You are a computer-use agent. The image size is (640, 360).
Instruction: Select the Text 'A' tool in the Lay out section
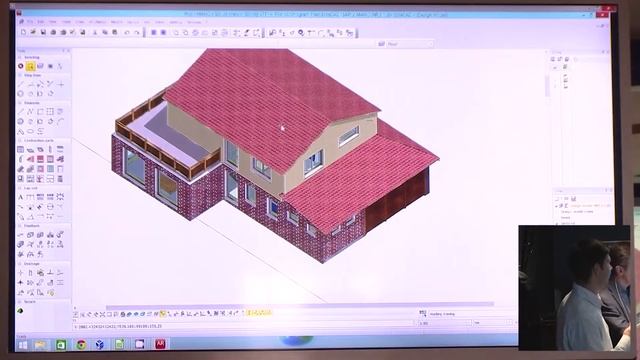coord(20,197)
